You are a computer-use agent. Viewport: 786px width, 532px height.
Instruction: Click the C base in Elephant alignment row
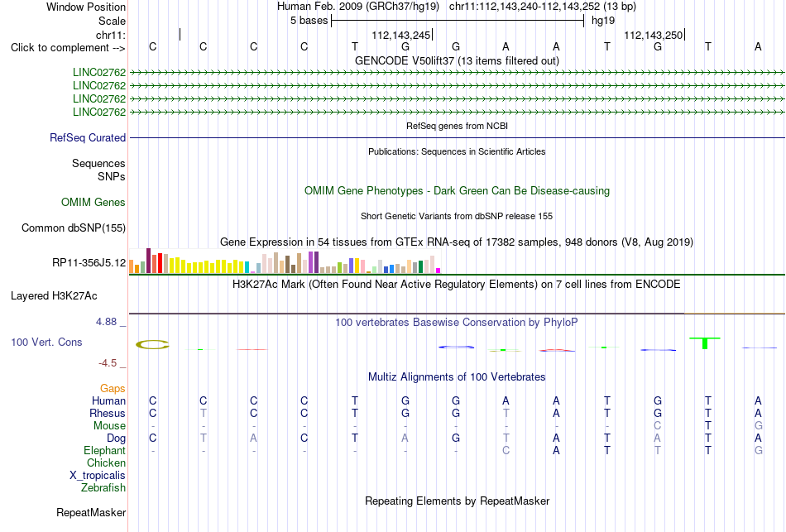[x=506, y=450]
